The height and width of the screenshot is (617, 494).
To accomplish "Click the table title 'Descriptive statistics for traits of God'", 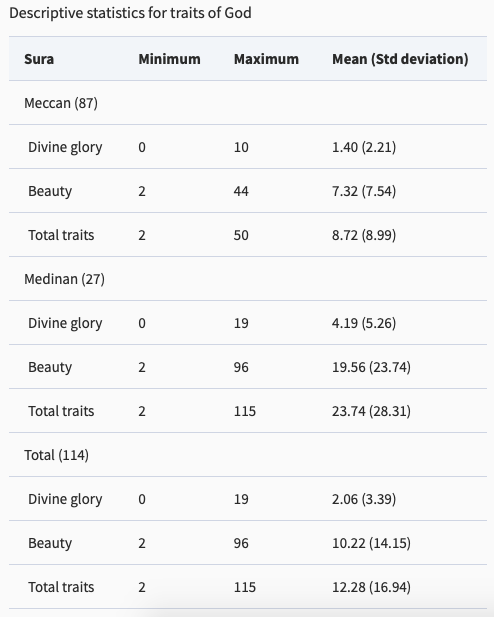I will [130, 13].
